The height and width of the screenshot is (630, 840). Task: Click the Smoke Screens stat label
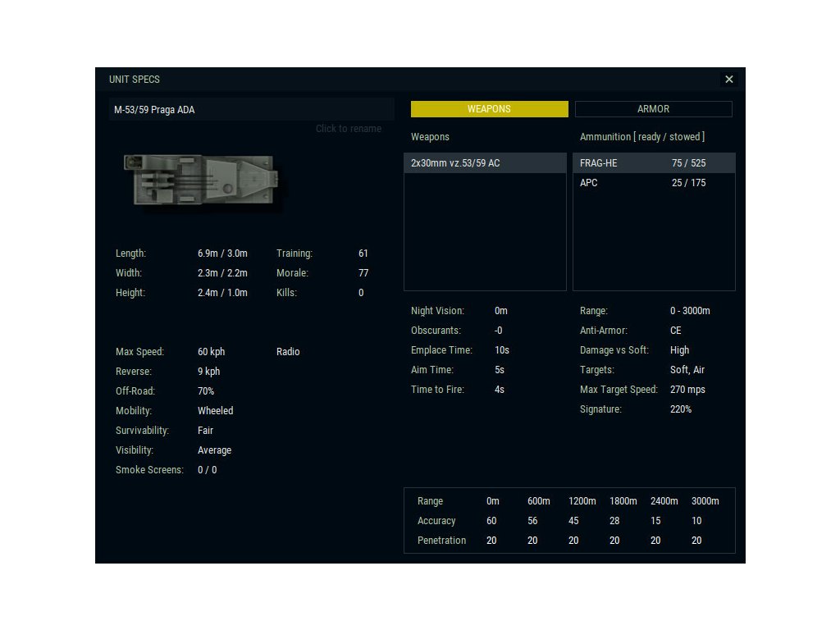click(x=149, y=470)
